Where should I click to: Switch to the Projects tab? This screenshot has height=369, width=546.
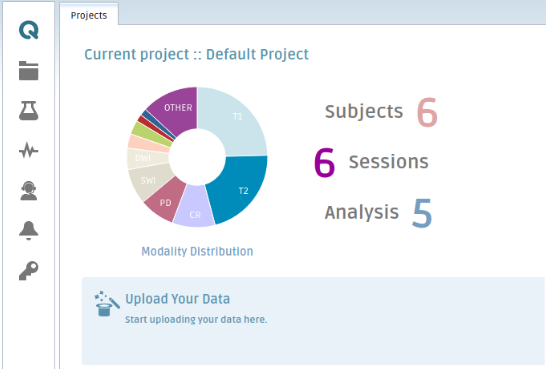click(x=89, y=15)
